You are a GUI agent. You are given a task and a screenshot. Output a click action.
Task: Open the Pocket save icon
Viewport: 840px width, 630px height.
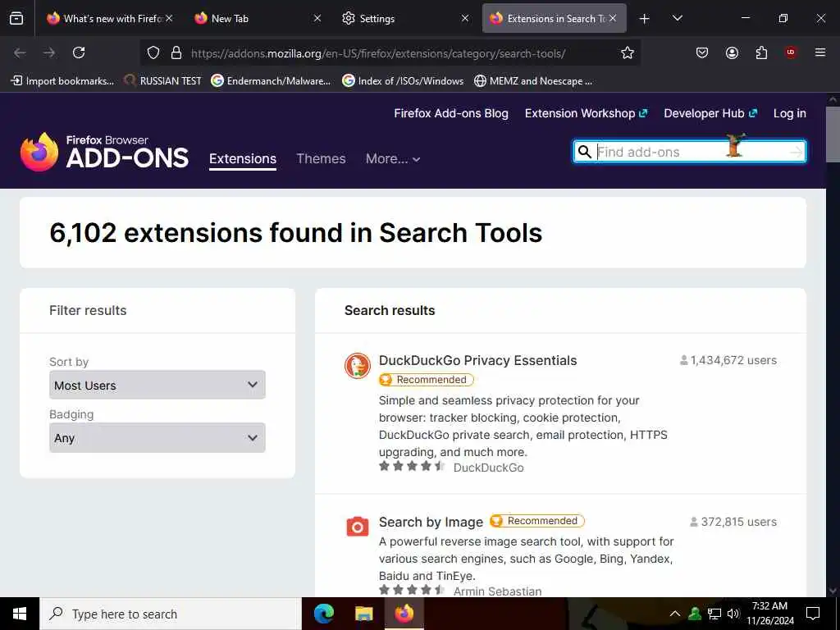tap(702, 52)
